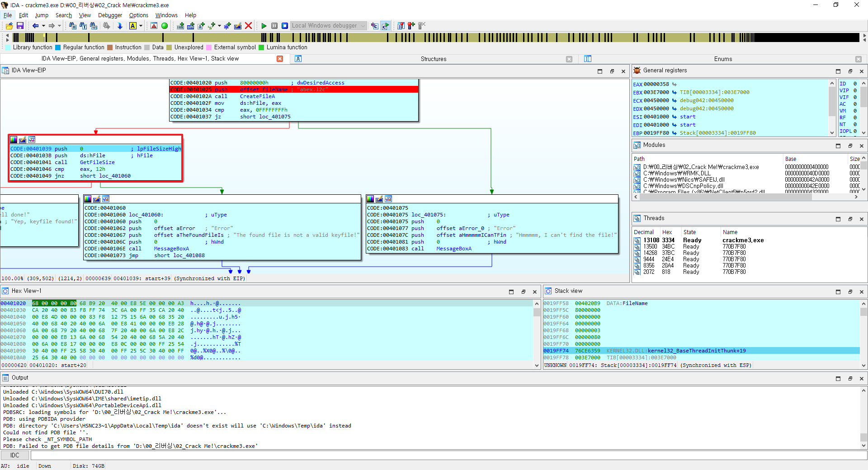Open the back-history dropdown arrow
The image size is (868, 470).
43,26
